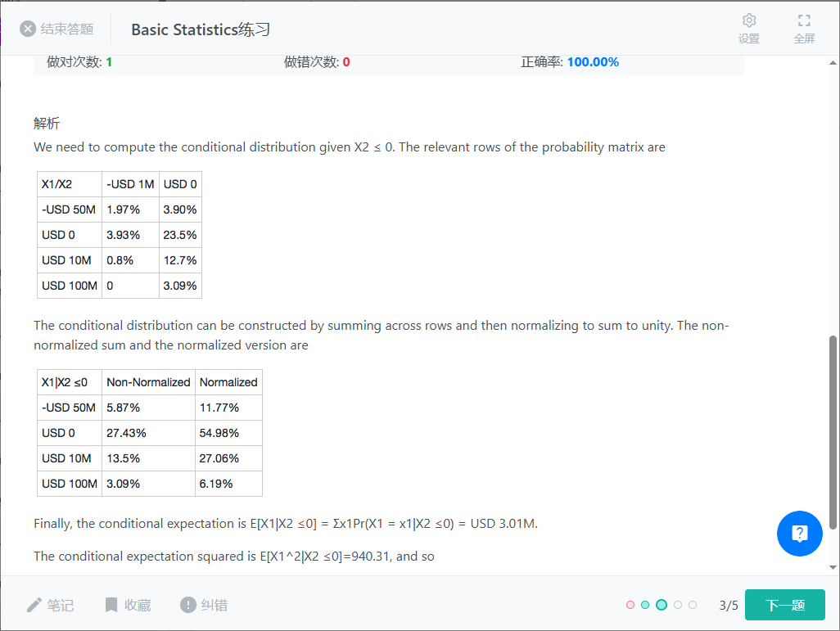Select the current third question dot
The image size is (840, 631).
pyautogui.click(x=662, y=605)
